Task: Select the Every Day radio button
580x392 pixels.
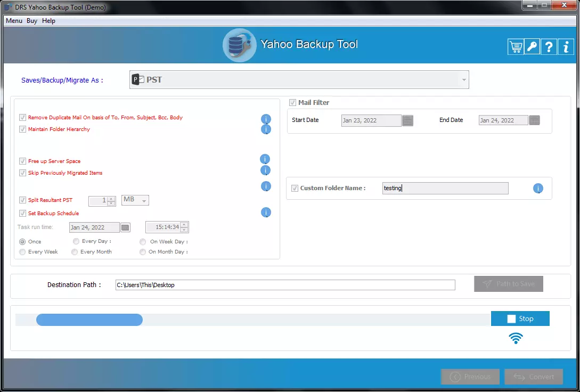Action: (x=76, y=241)
